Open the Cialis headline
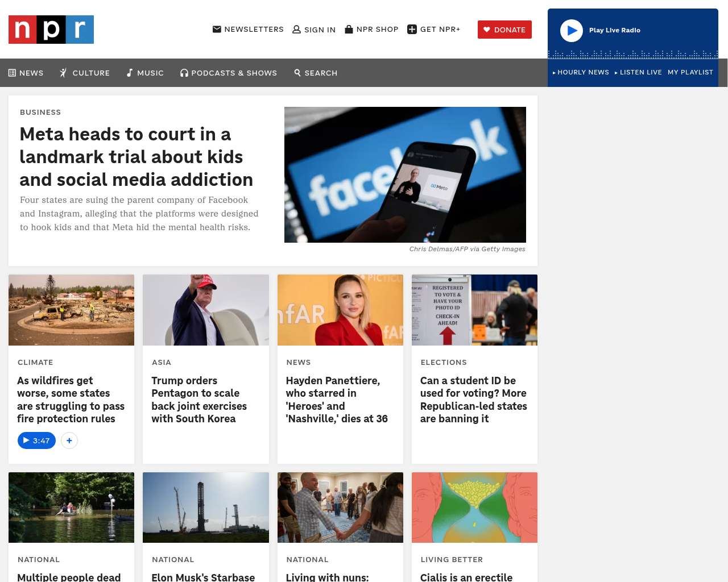The height and width of the screenshot is (582, 728). (x=466, y=577)
